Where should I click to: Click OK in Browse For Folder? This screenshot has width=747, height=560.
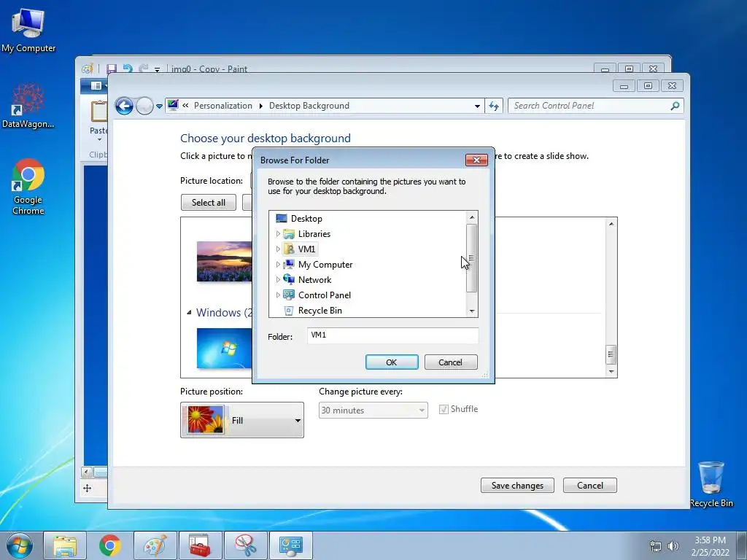[392, 362]
